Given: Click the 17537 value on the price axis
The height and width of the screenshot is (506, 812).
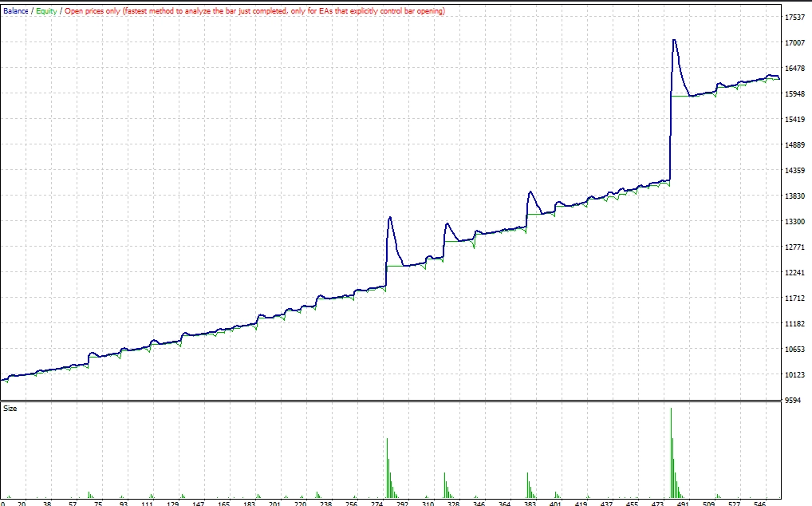Looking at the screenshot, I should tap(795, 17).
